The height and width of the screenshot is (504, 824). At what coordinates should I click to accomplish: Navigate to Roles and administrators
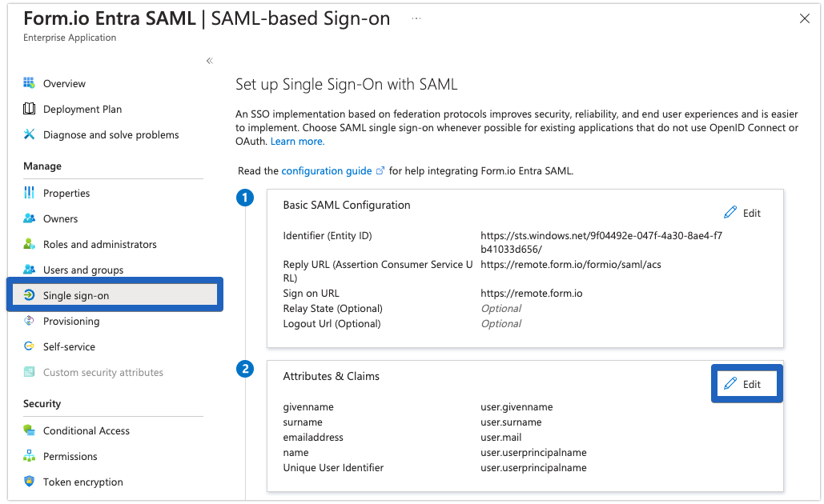click(100, 244)
